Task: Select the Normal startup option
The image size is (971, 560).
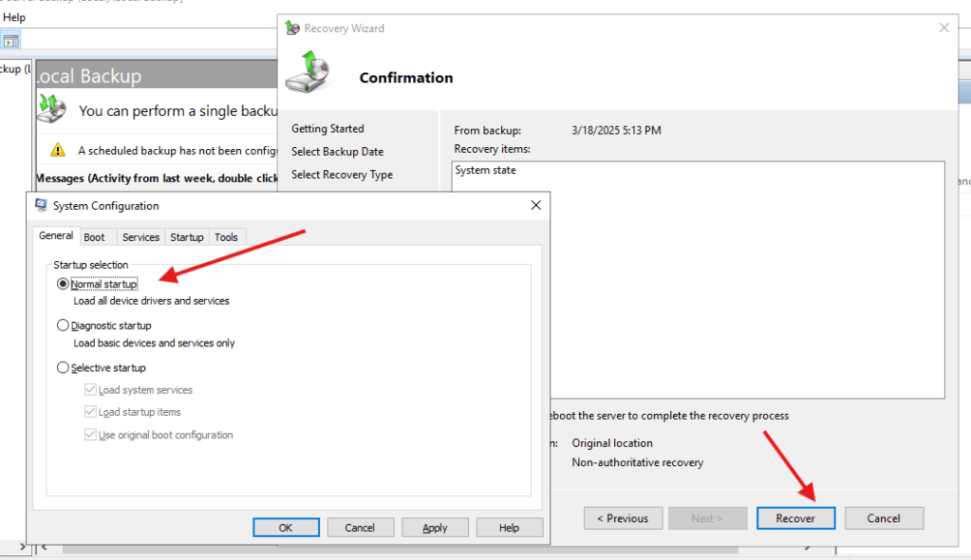Action: [x=64, y=284]
